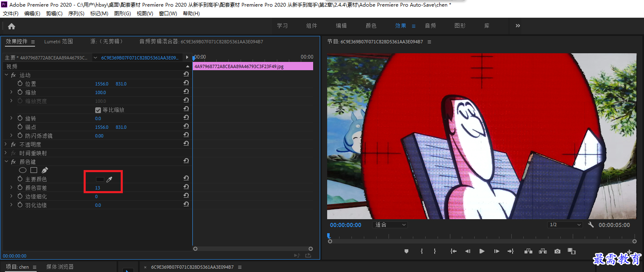Screen dimensions: 644x272
Task: Mark Out point in program monitor
Action: [435, 251]
